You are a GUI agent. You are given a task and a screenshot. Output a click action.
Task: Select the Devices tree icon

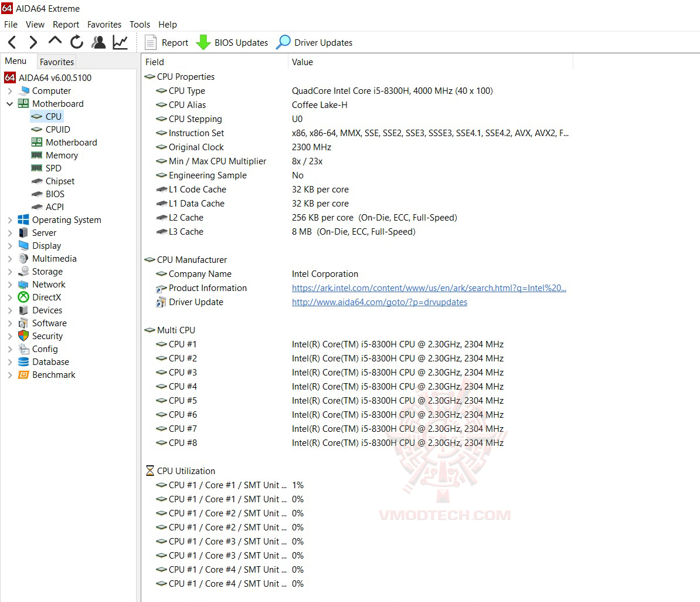pos(23,310)
